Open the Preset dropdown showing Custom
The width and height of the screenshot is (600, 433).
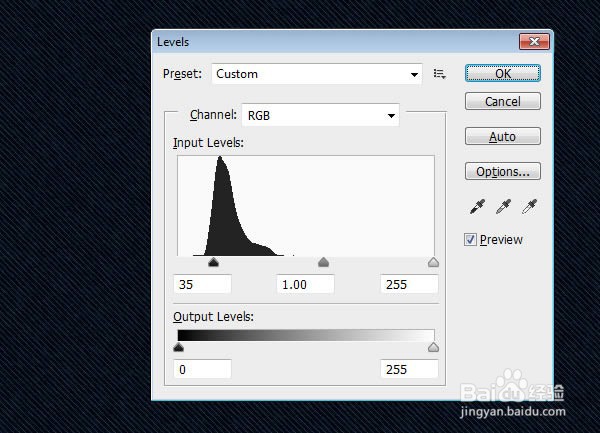[316, 74]
